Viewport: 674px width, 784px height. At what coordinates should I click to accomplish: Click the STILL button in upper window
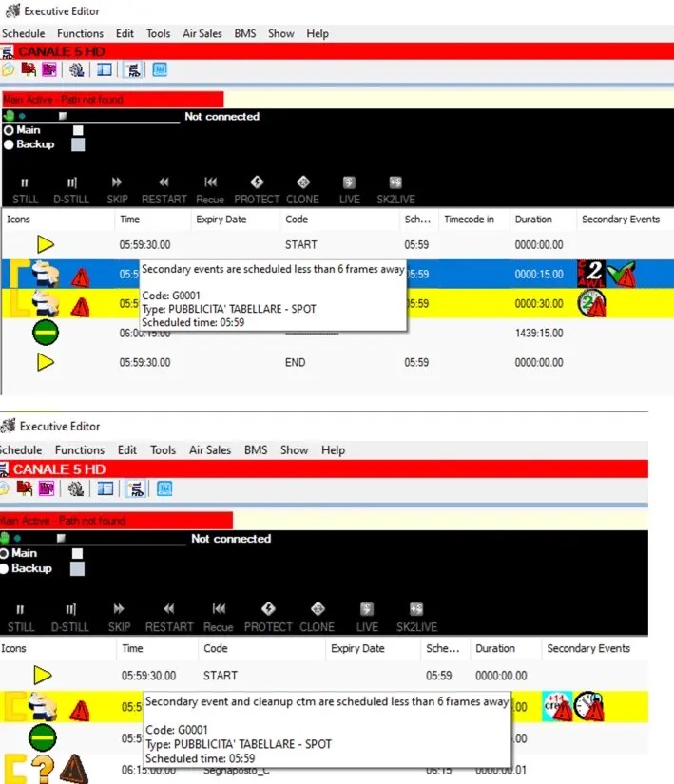25,183
